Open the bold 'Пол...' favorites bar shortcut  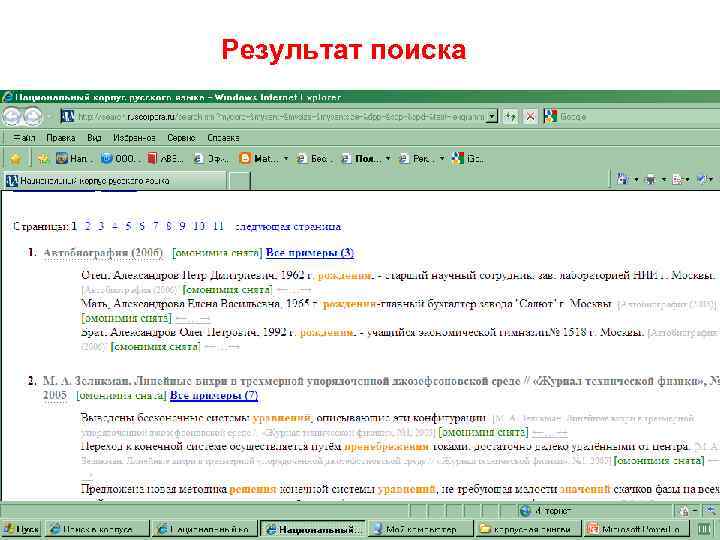(x=361, y=159)
